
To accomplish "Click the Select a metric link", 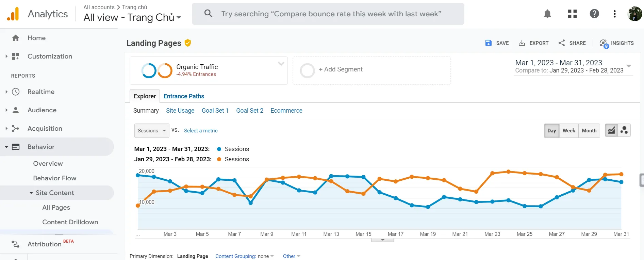I will 201,131.
